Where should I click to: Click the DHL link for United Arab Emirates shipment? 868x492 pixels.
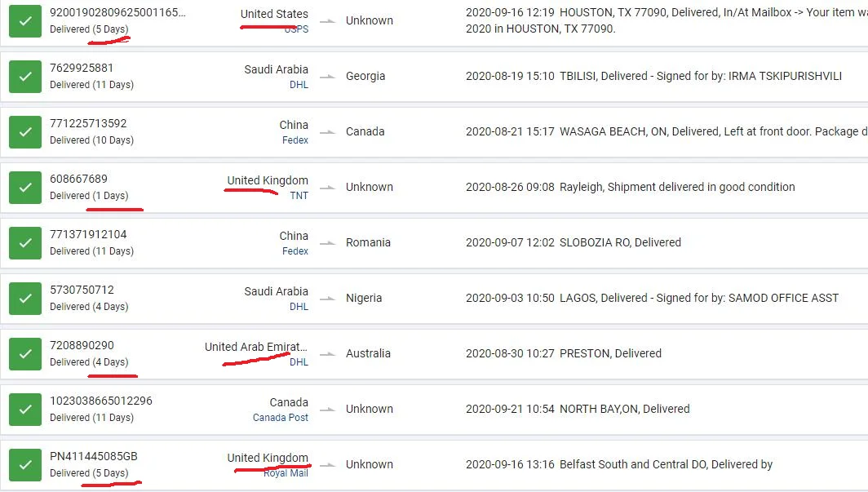point(299,362)
